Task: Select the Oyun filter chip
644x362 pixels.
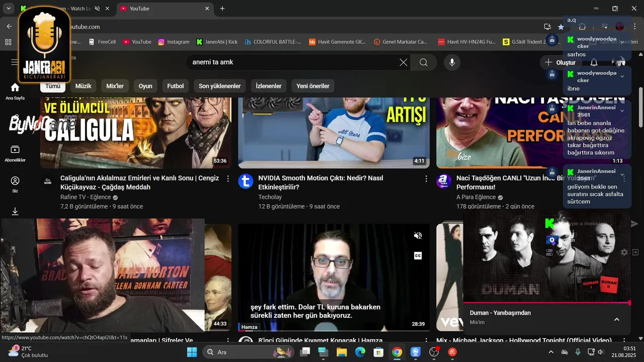Action: pos(145,86)
